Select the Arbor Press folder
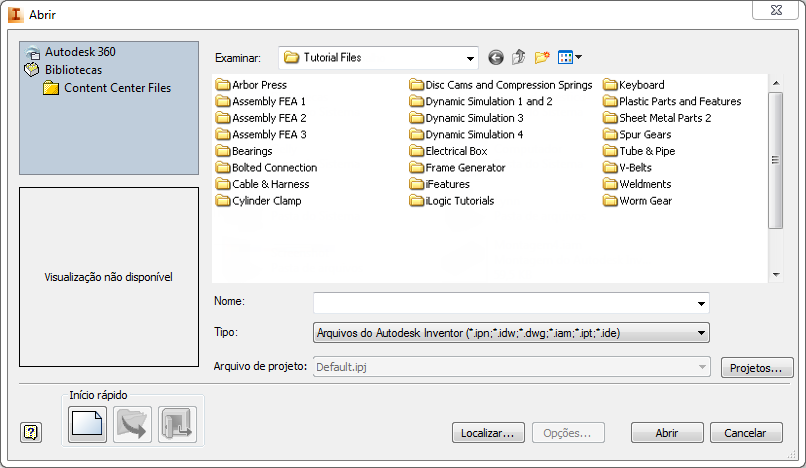Viewport: 806px width, 468px height. click(251, 85)
